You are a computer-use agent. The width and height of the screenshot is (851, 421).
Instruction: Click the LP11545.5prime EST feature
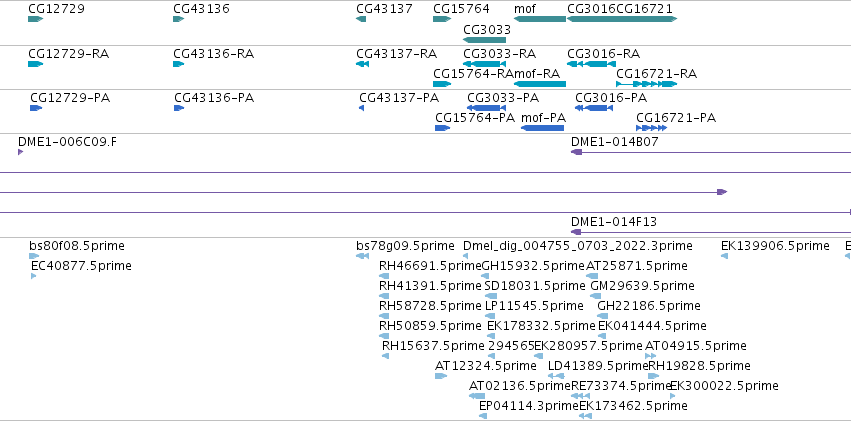pos(490,316)
